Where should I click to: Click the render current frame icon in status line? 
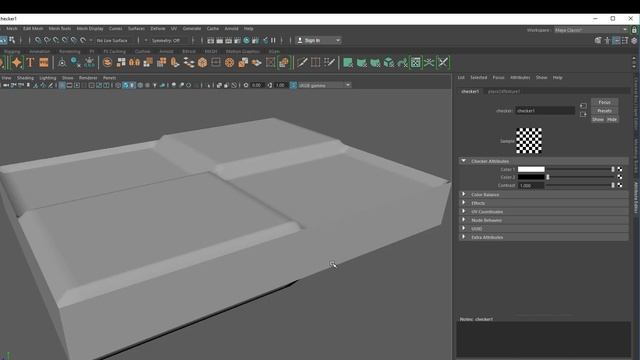(x=220, y=40)
